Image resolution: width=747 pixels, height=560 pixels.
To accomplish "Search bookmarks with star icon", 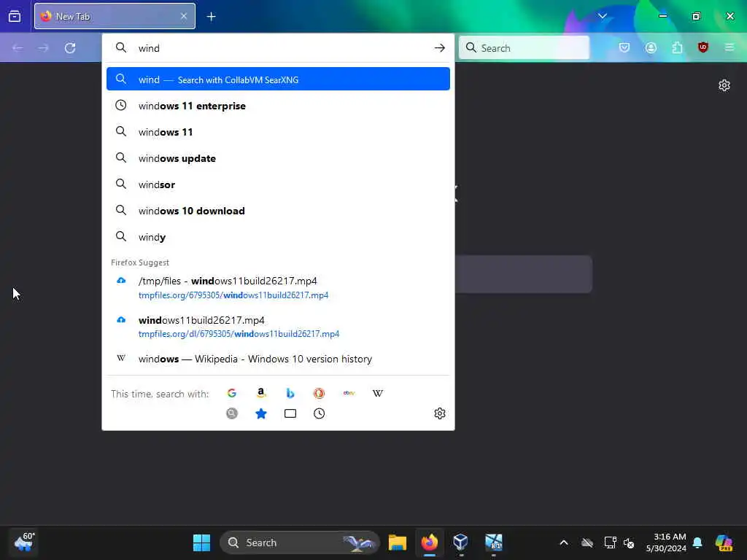I will click(261, 413).
